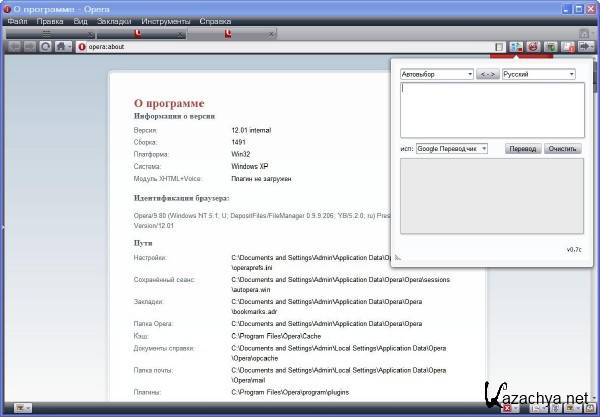Viewport: 600px width, 417px height.
Task: Click the opera:about address field
Action: 280,46
